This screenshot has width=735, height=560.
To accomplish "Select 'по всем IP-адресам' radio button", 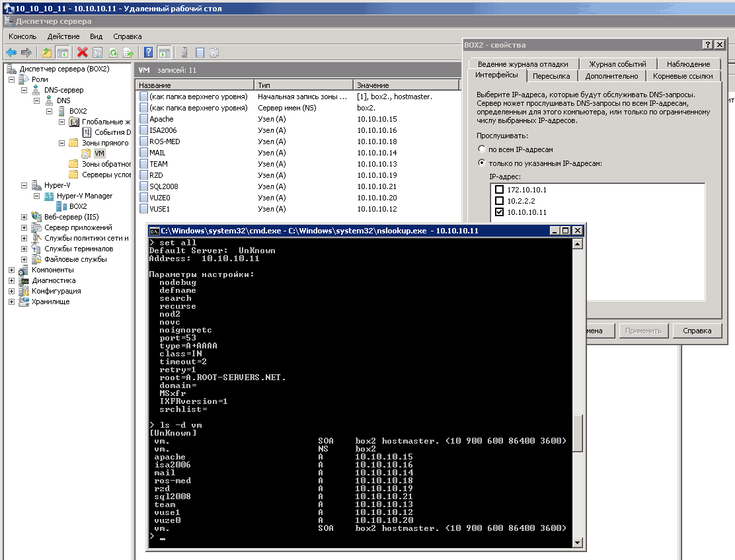I will [481, 149].
